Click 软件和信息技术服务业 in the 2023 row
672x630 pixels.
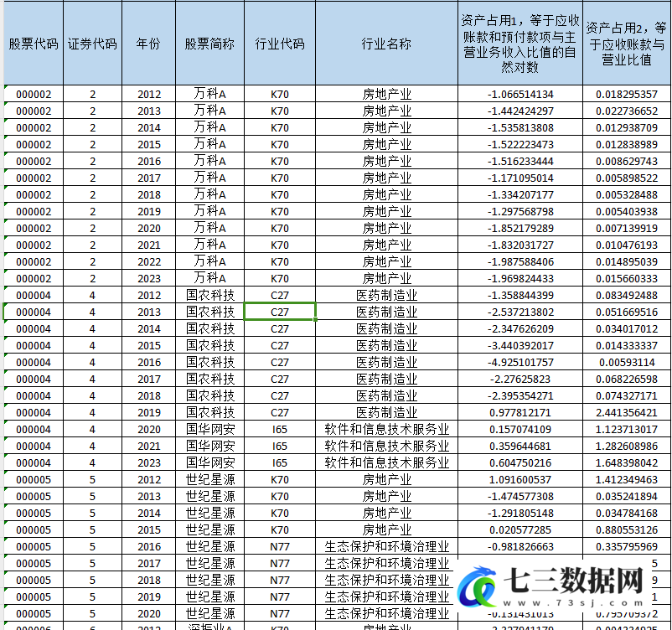pos(386,462)
